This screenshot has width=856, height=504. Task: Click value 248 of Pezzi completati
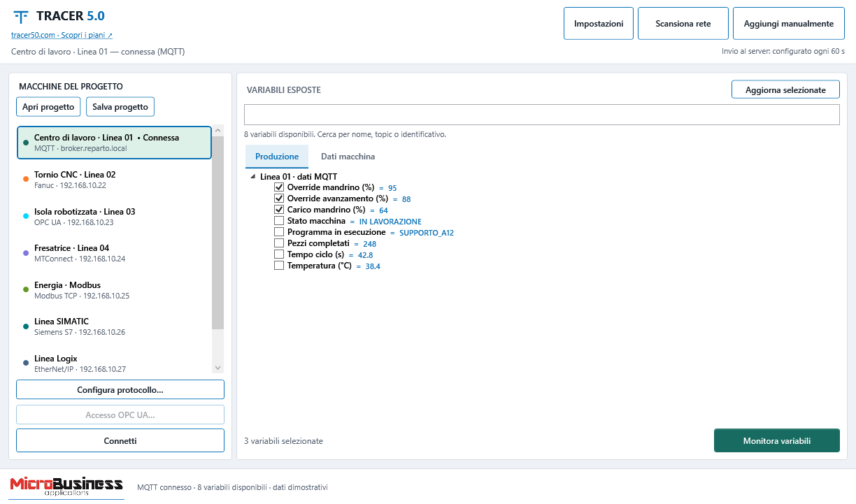pyautogui.click(x=369, y=244)
